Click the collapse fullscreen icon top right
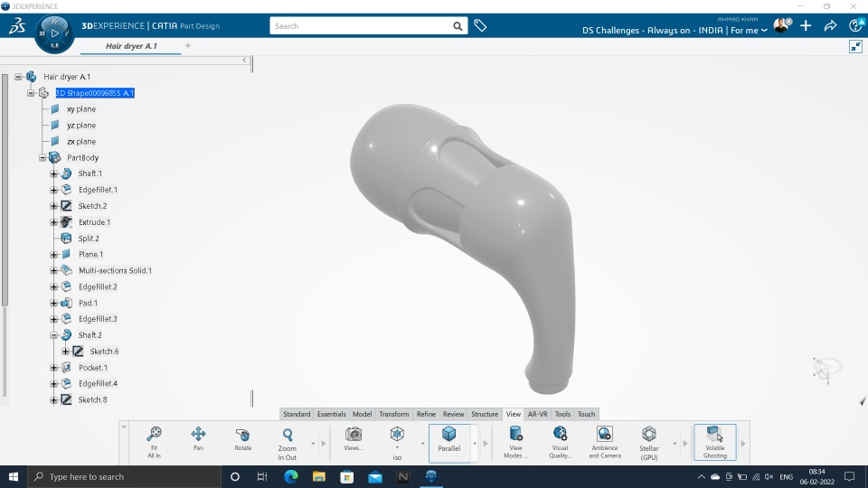This screenshot has width=868, height=488. coord(856,46)
